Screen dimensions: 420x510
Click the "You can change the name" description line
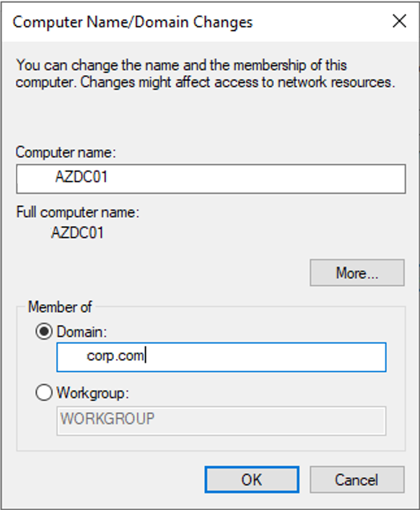point(182,65)
